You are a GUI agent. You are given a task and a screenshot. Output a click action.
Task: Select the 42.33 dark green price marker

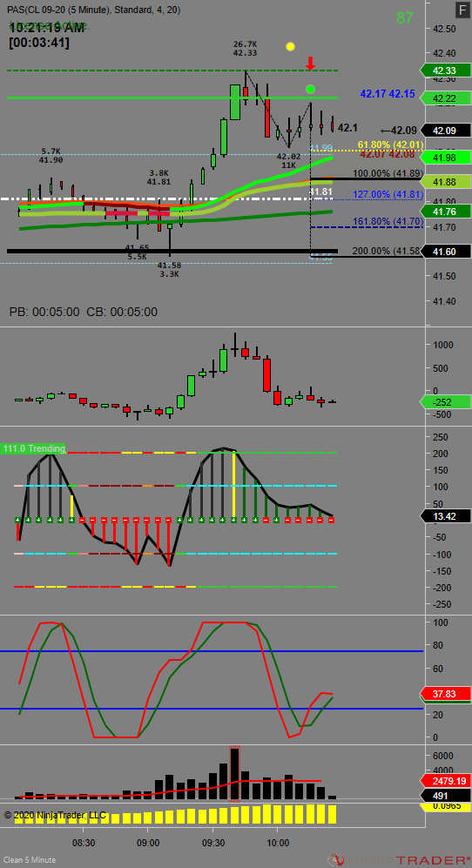(445, 71)
